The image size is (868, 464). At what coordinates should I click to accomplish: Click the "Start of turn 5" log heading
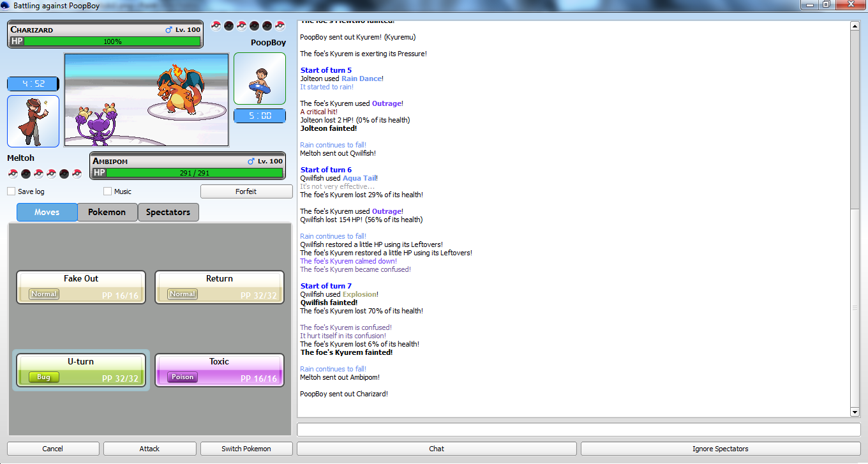tap(326, 70)
